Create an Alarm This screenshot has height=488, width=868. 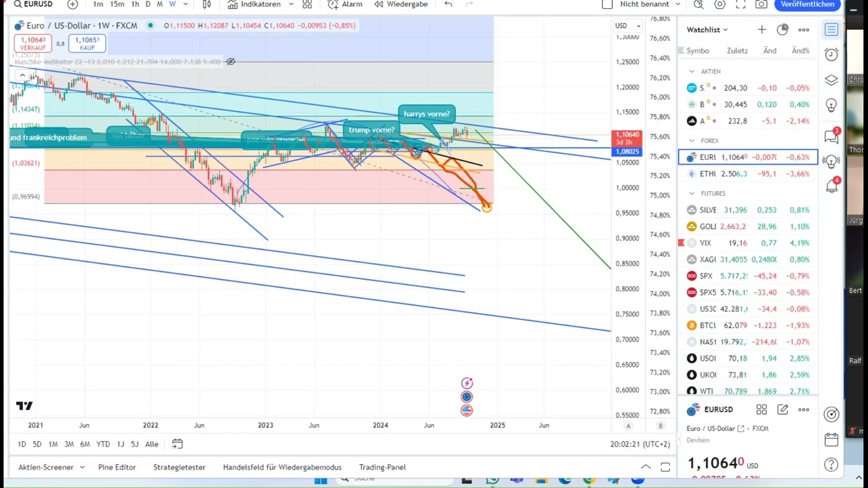click(x=345, y=4)
